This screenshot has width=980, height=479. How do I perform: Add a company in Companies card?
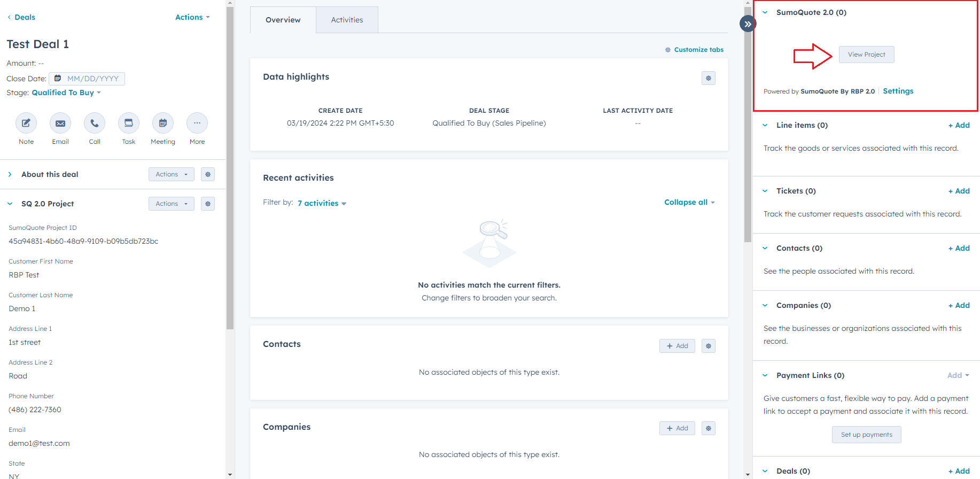click(x=678, y=428)
